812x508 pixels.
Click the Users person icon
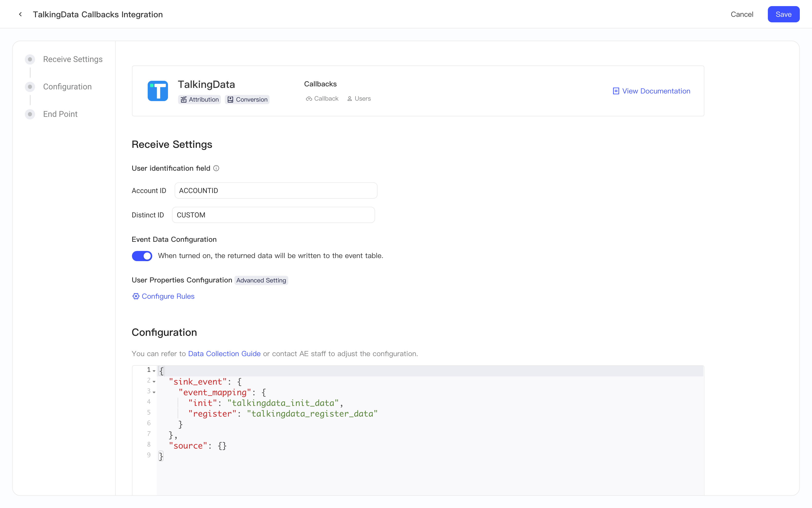[x=350, y=99]
